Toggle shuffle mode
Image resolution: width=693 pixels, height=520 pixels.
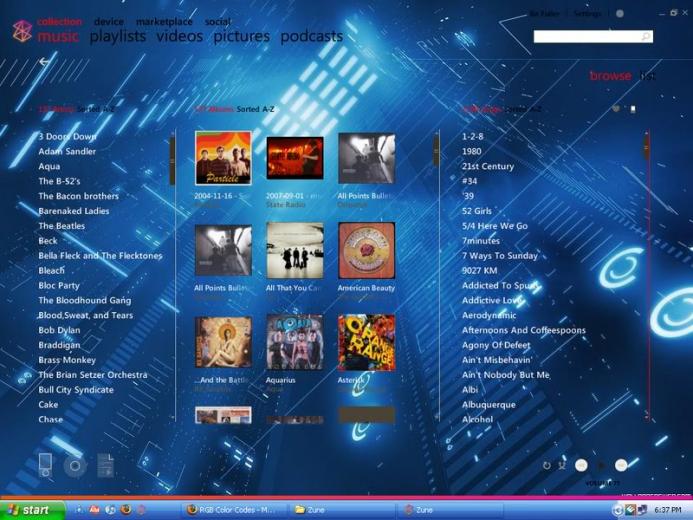coord(562,465)
